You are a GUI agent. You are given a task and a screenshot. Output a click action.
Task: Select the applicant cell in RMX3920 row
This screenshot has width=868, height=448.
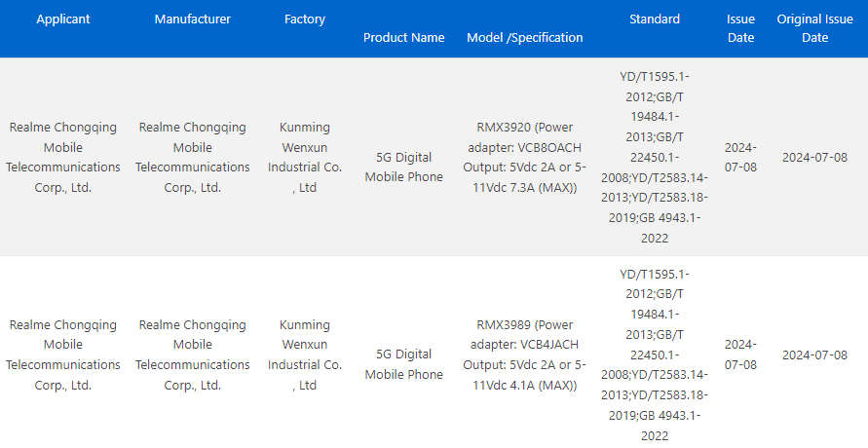click(63, 157)
